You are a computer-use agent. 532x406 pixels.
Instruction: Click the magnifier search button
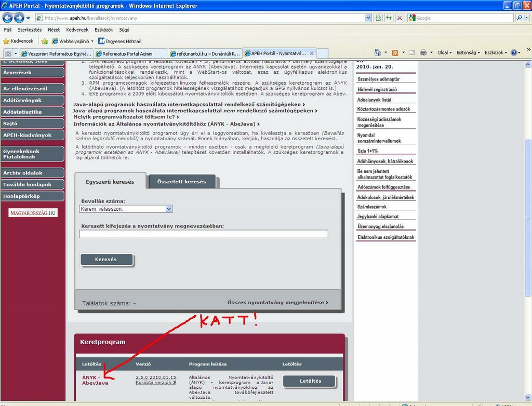click(x=519, y=18)
